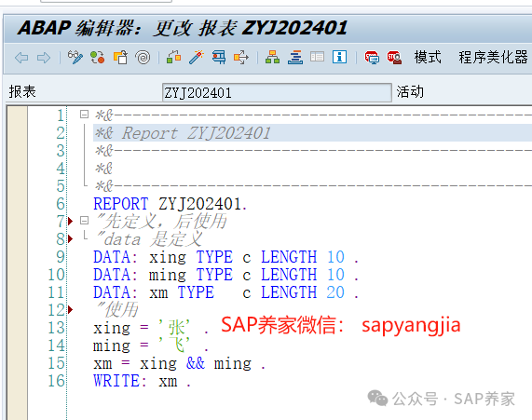Switch Active/Inactive version icon
The height and width of the screenshot is (420, 532).
(x=98, y=58)
